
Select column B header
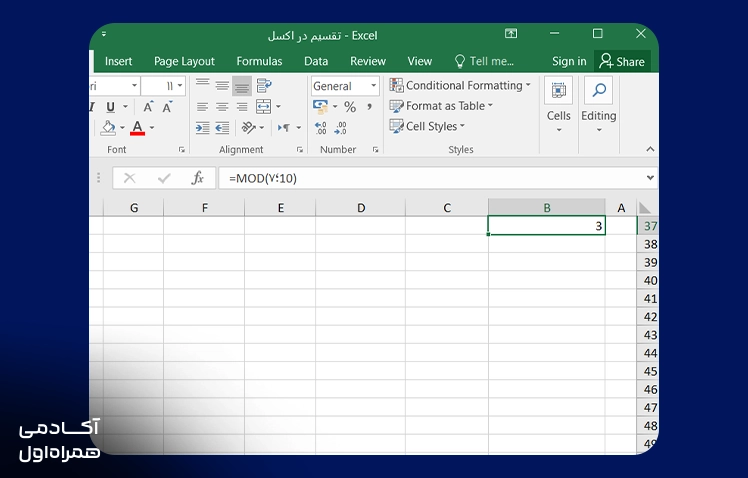(547, 208)
